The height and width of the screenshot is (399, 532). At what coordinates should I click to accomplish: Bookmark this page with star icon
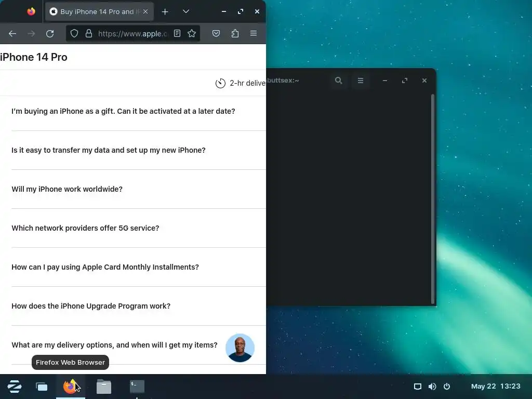[x=192, y=33]
